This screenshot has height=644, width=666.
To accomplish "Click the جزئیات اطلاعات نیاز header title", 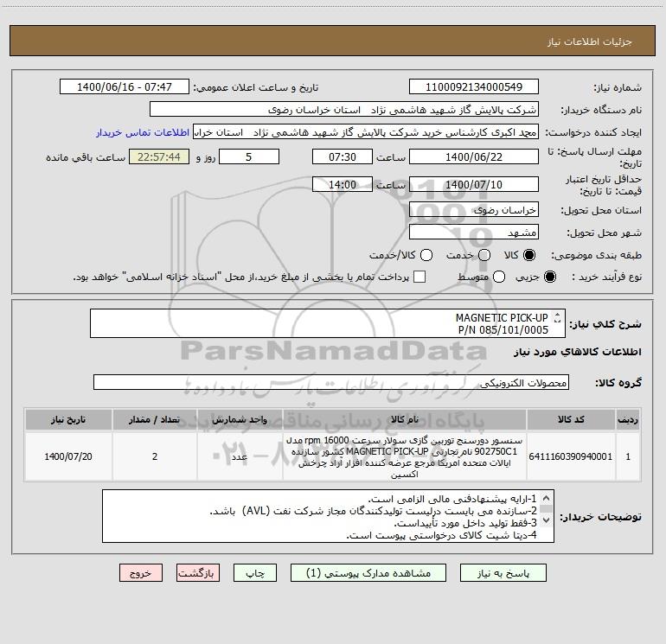I will coord(589,41).
